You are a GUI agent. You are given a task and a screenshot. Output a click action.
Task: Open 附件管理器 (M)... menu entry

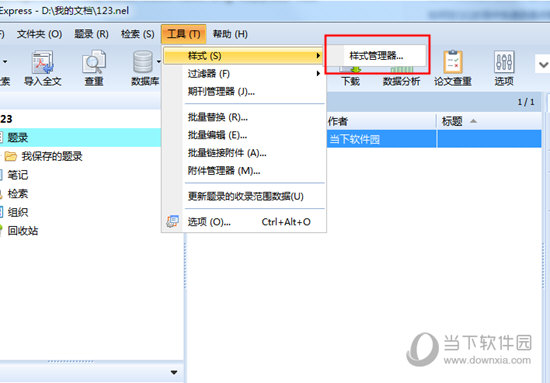pyautogui.click(x=224, y=171)
